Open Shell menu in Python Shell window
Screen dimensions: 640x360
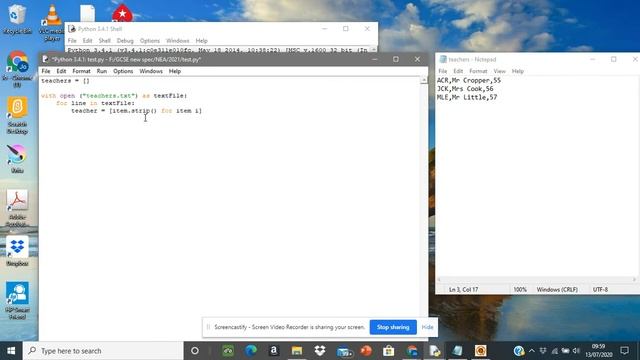[x=104, y=41]
